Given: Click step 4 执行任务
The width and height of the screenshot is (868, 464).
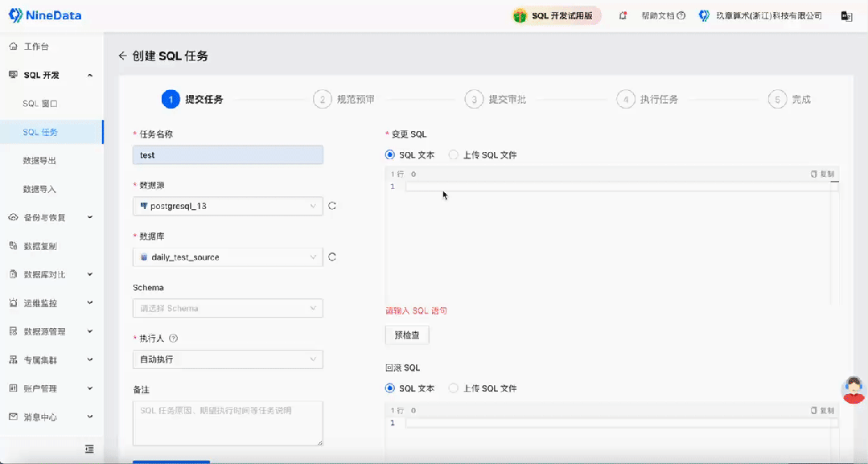Looking at the screenshot, I should (x=647, y=100).
